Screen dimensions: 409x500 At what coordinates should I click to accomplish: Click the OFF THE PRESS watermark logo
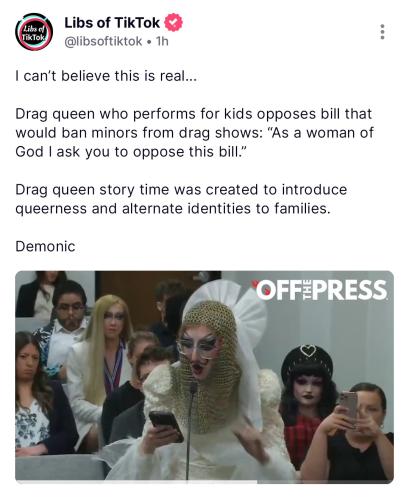tap(320, 289)
